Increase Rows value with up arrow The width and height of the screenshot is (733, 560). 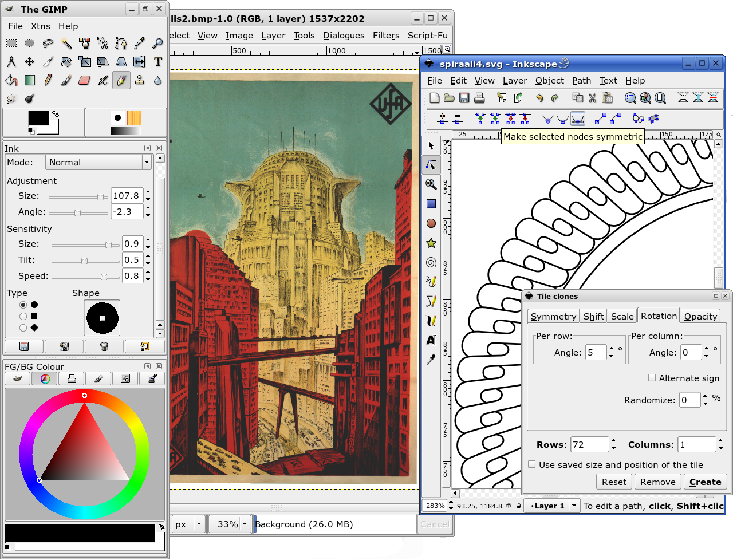[x=613, y=441]
